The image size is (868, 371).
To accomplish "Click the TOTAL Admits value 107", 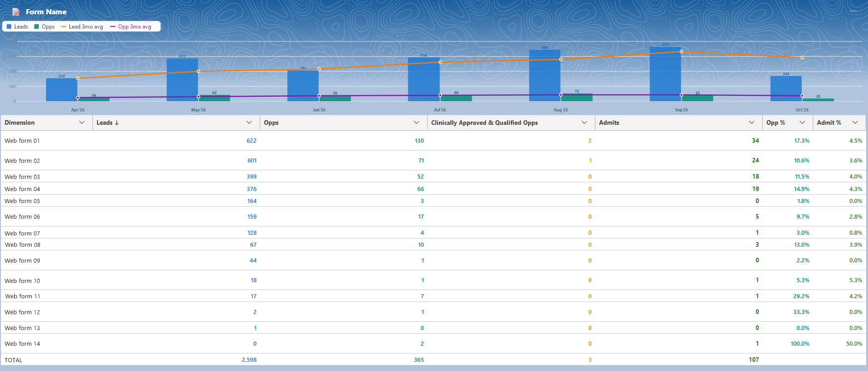I will pyautogui.click(x=754, y=360).
